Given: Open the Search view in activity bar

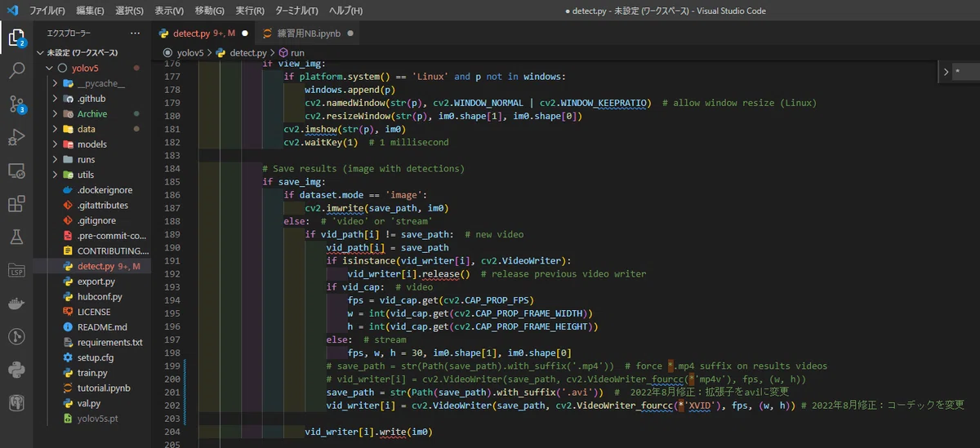Looking at the screenshot, I should [x=16, y=71].
